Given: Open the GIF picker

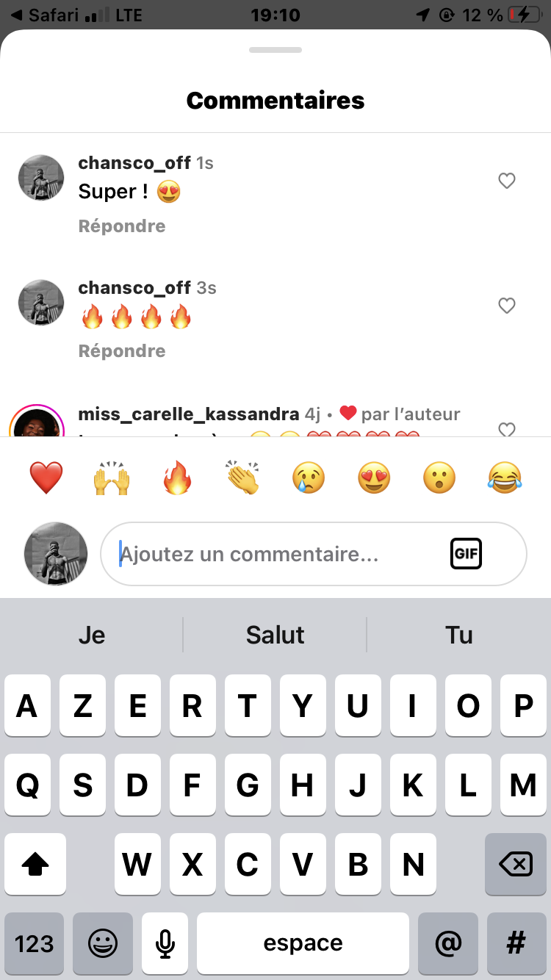Looking at the screenshot, I should point(466,554).
